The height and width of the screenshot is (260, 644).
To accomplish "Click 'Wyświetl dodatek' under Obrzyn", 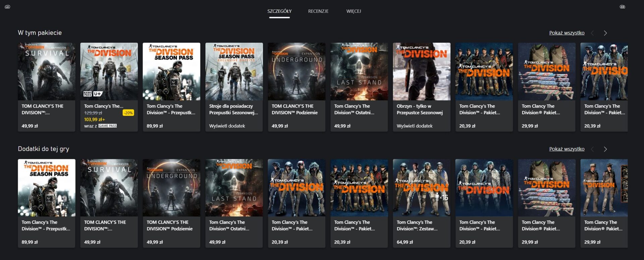I will point(415,126).
